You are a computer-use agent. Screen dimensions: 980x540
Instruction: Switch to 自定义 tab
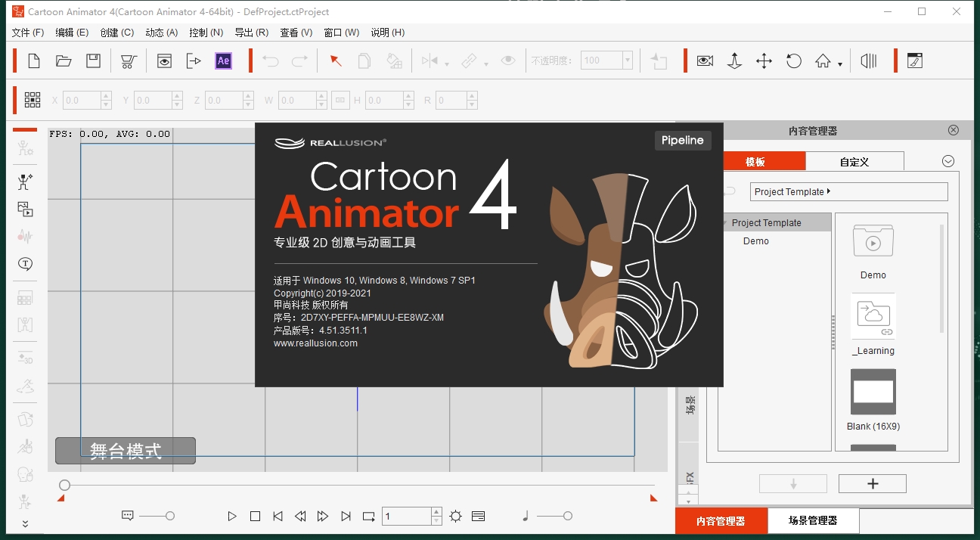pyautogui.click(x=854, y=161)
